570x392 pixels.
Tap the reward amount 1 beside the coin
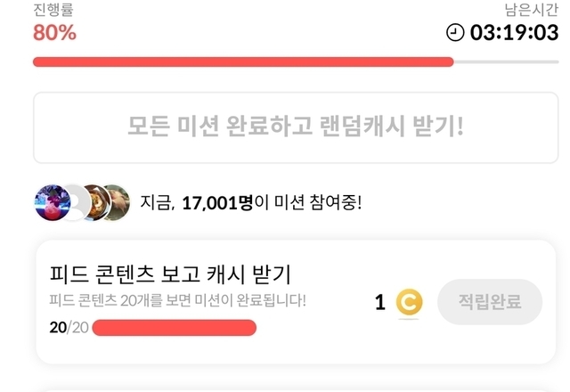(380, 303)
